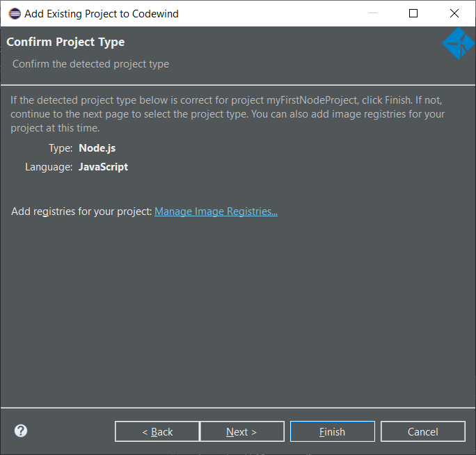Click 'Add registries for your project' label
Viewport: 476px width, 455px height.
(x=81, y=211)
